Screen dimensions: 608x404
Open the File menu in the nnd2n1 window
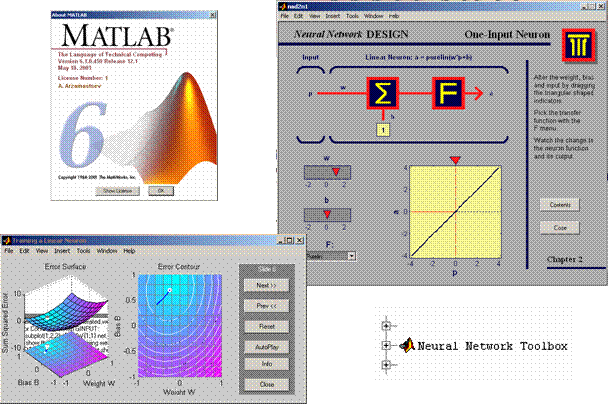click(285, 16)
